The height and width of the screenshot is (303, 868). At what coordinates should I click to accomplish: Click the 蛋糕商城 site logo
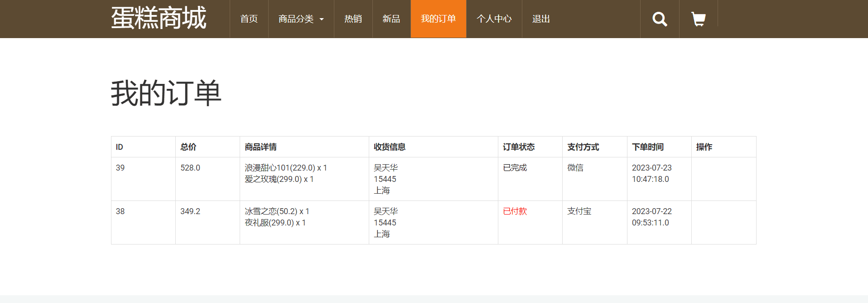click(x=159, y=18)
